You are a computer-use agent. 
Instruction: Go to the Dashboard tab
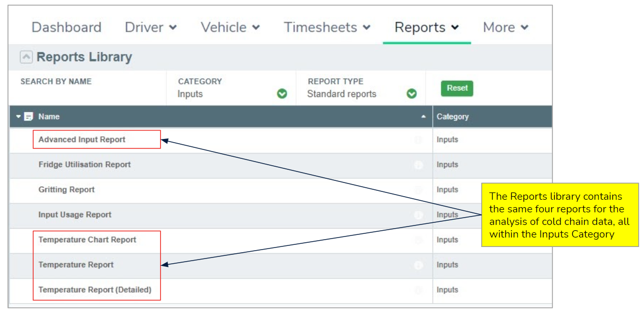tap(66, 27)
